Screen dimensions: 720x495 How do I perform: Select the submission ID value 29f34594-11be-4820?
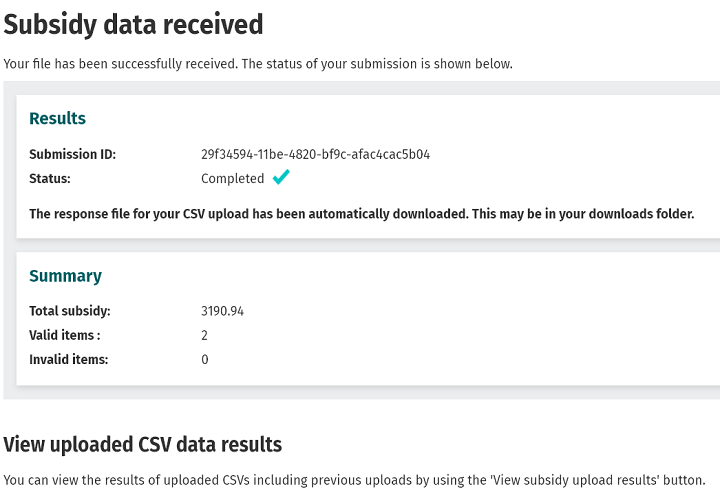coord(315,155)
